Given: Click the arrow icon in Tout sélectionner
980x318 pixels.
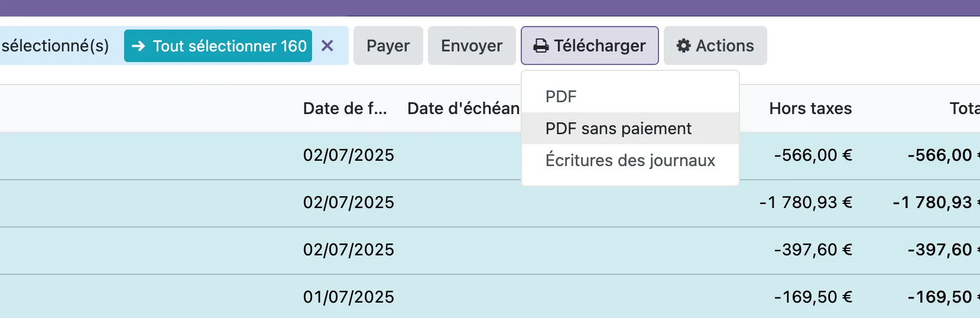Looking at the screenshot, I should pos(138,46).
